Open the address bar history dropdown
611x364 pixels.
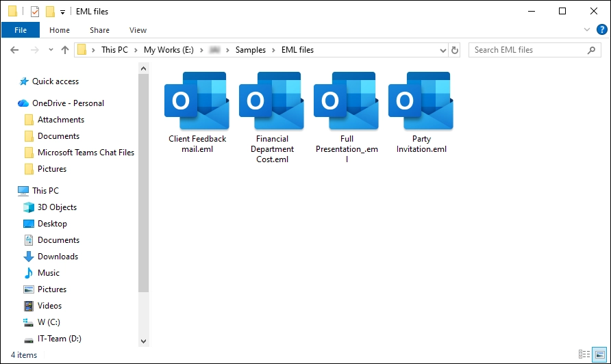443,50
